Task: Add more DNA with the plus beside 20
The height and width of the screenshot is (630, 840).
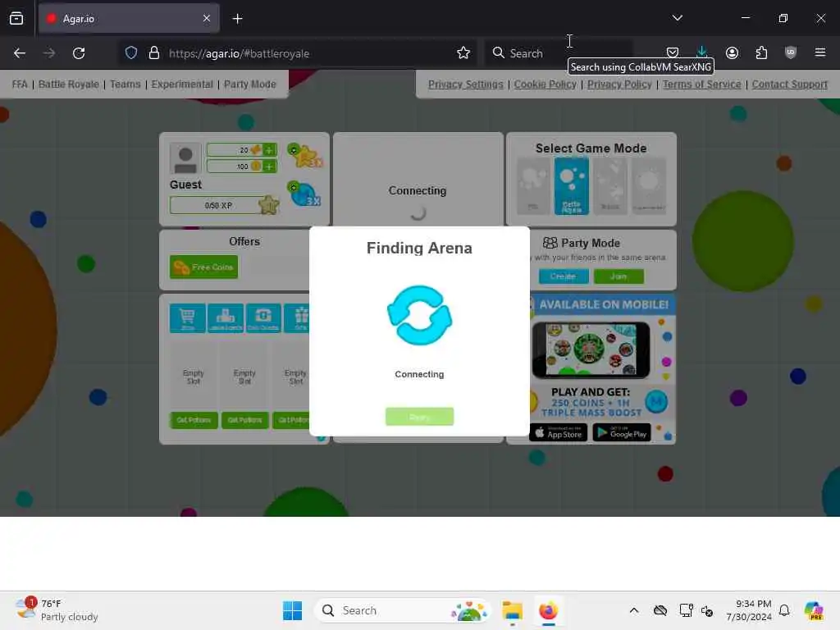Action: pos(269,150)
